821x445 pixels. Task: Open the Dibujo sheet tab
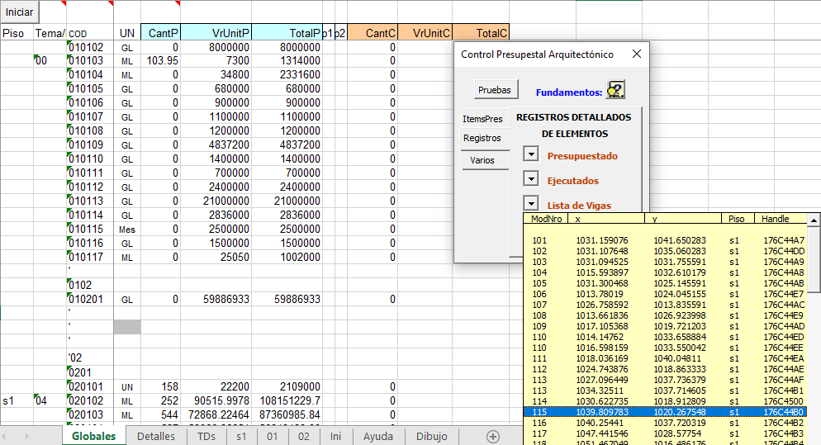coord(431,436)
